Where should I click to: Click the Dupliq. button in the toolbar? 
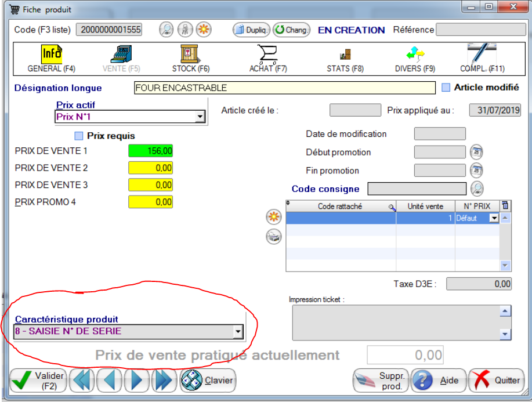pos(251,30)
